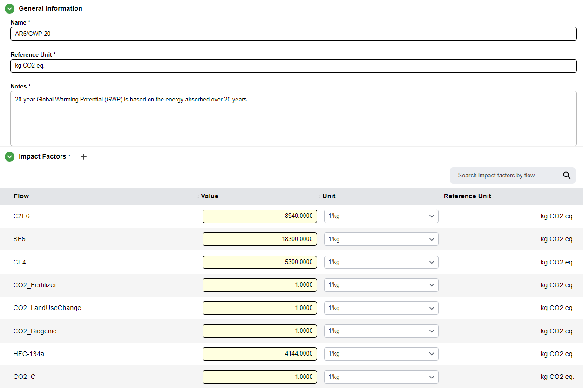Viewport: 583px width, 392px height.
Task: Click the Impact Factors section title
Action: [42, 157]
